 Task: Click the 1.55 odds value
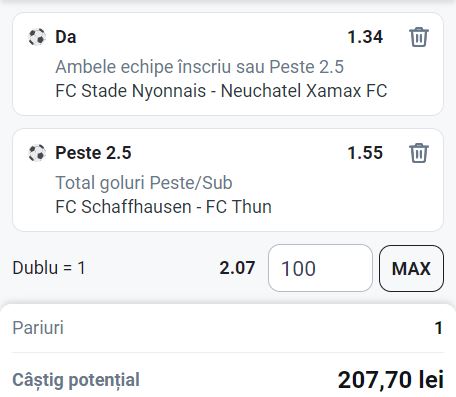click(365, 153)
